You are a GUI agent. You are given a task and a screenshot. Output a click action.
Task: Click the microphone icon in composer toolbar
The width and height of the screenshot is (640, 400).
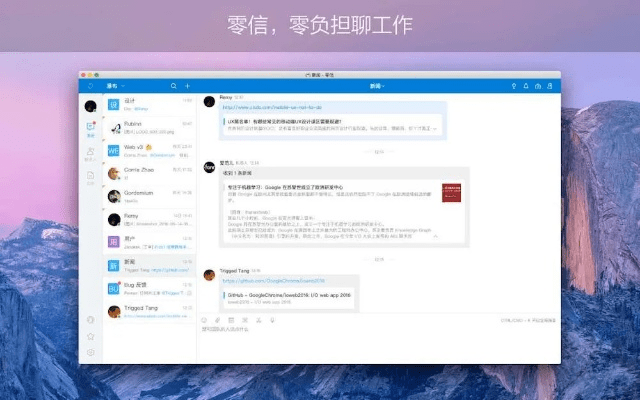(x=271, y=320)
